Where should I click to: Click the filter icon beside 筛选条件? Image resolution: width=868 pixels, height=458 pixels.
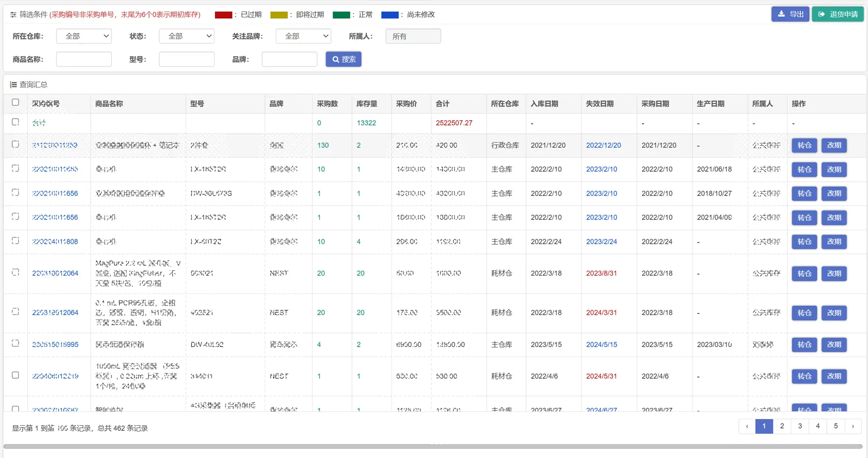pos(13,15)
